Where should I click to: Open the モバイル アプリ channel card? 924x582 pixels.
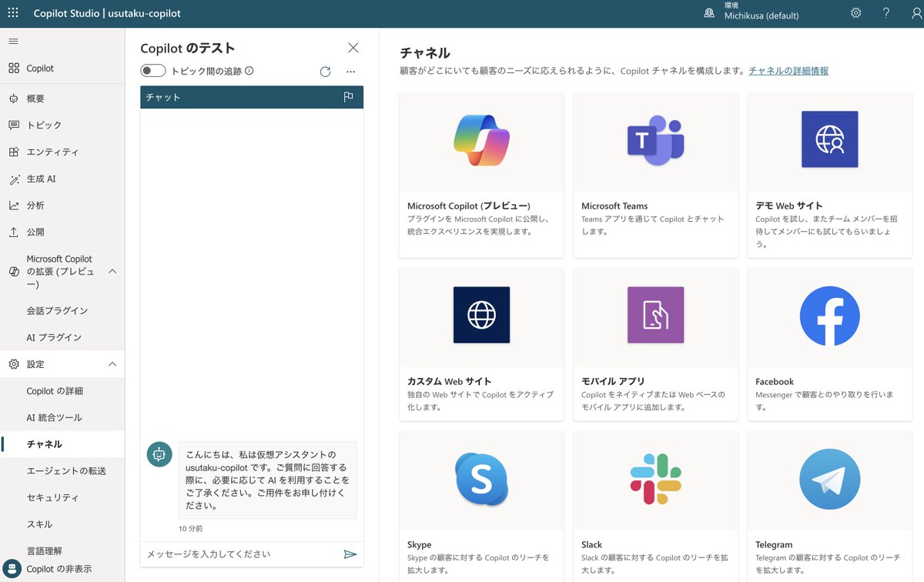point(655,344)
